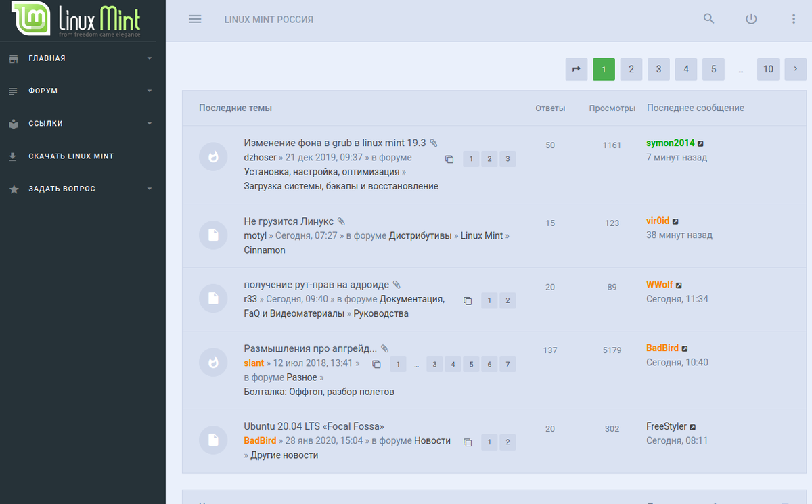812x504 pixels.
Task: Go to pagination page 10
Action: (x=768, y=69)
